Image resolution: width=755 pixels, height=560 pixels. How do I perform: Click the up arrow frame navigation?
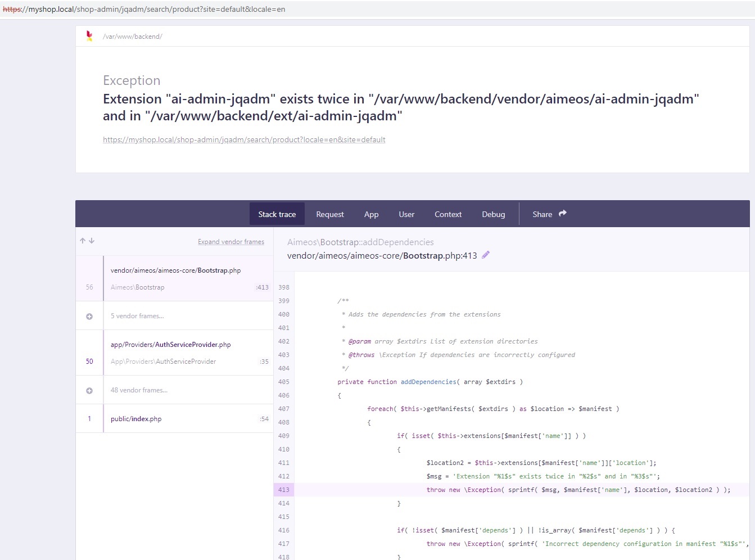pyautogui.click(x=83, y=241)
